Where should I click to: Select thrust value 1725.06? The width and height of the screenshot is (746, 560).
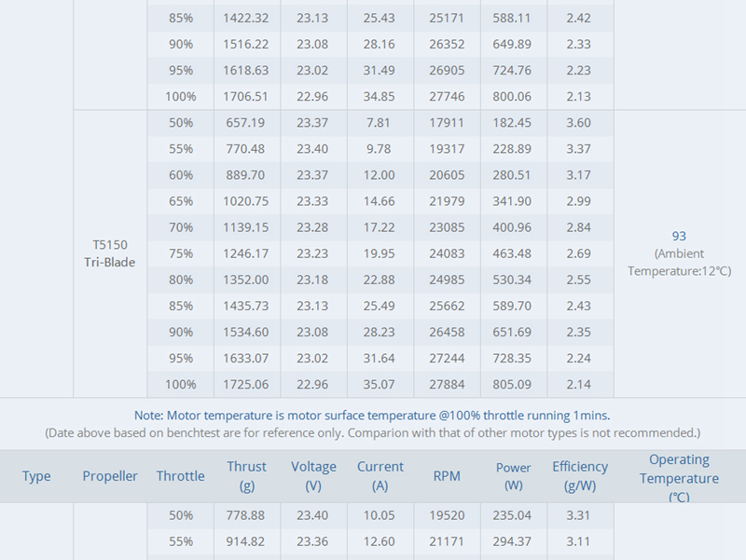click(245, 384)
